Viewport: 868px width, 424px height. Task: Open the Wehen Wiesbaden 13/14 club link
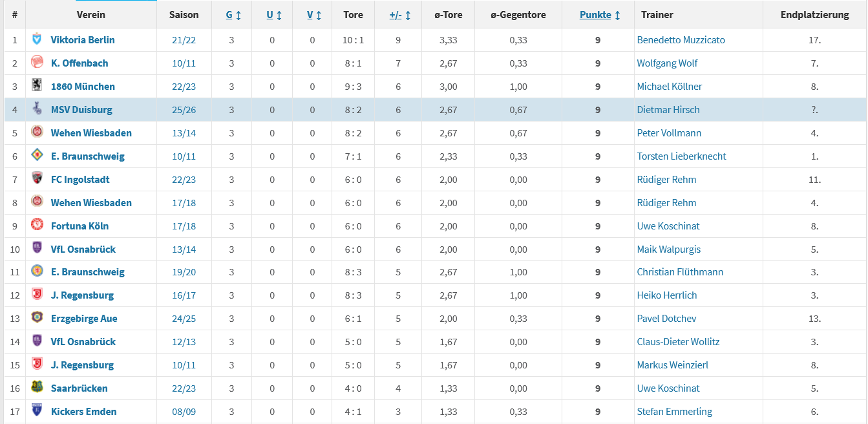[x=91, y=133]
